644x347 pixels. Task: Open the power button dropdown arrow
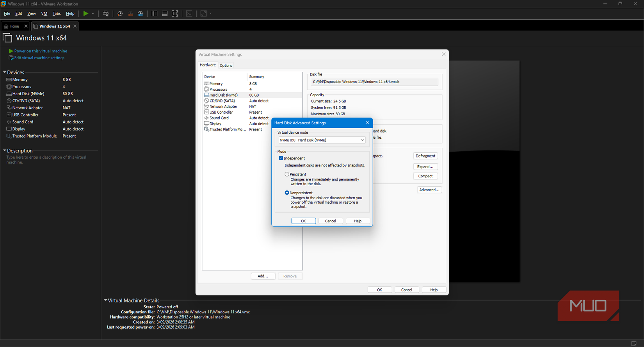click(x=93, y=13)
